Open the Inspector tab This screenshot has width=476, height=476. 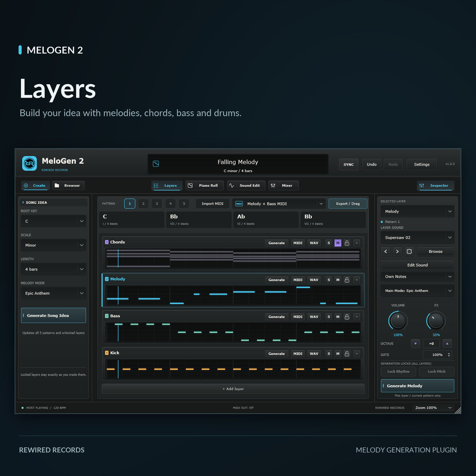pos(436,186)
